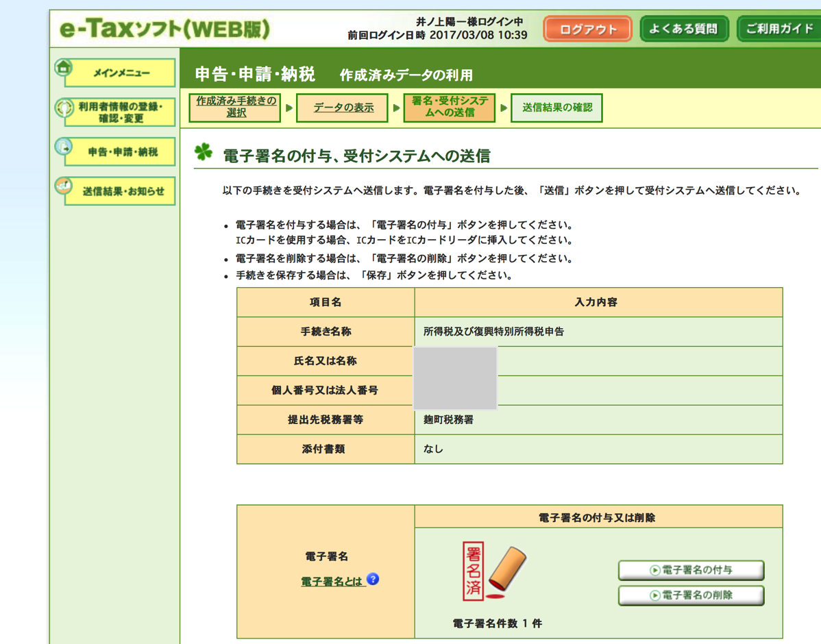Select 送信結果の確認 step
Viewport: 821px width, 644px height.
pos(556,108)
